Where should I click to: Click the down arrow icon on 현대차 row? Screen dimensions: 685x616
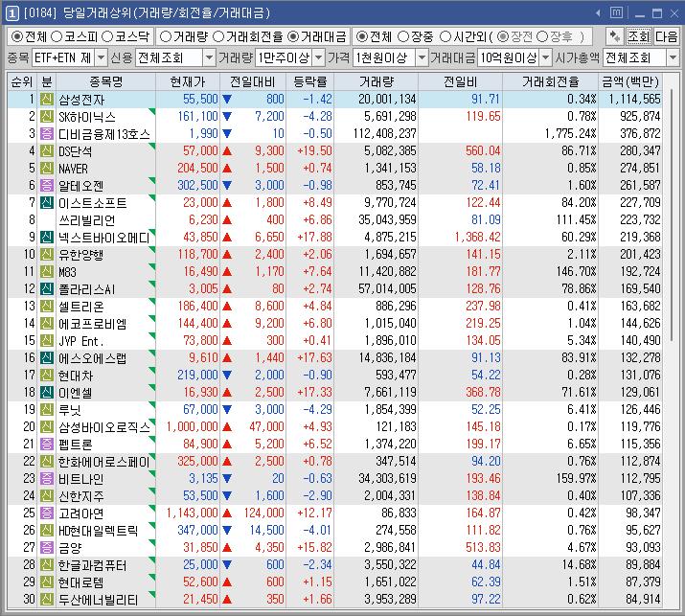coord(227,376)
